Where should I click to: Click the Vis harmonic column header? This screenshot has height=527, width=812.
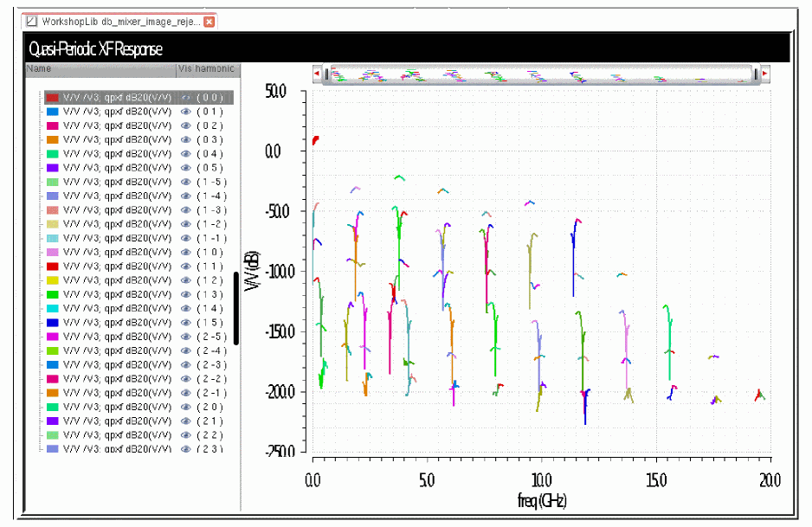(206, 68)
